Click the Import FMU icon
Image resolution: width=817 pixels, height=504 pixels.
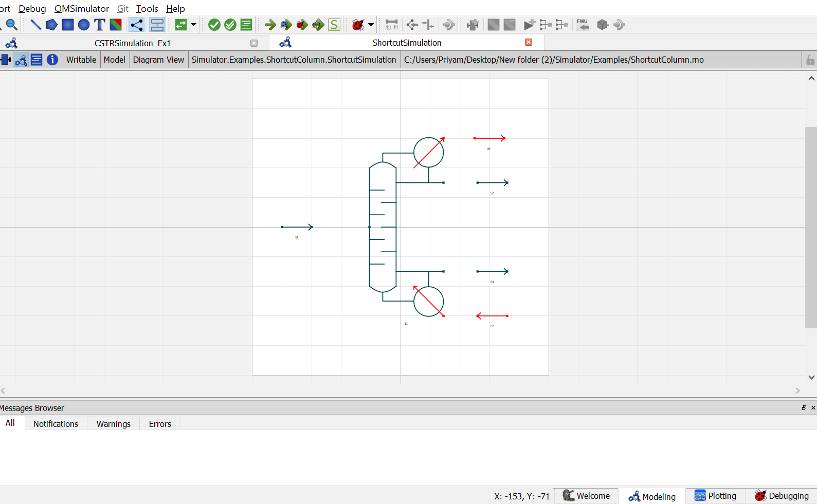[x=583, y=24]
